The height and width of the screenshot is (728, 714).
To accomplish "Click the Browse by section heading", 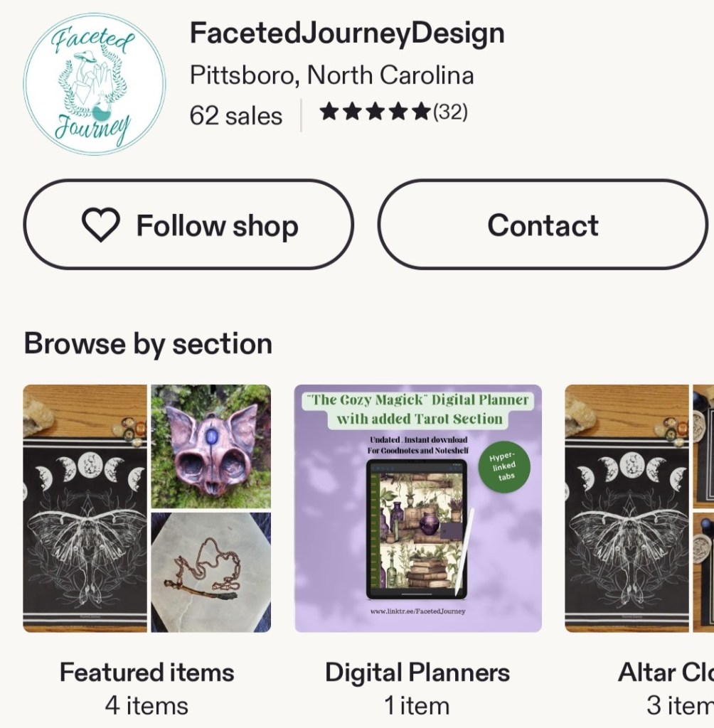I will pos(148,344).
